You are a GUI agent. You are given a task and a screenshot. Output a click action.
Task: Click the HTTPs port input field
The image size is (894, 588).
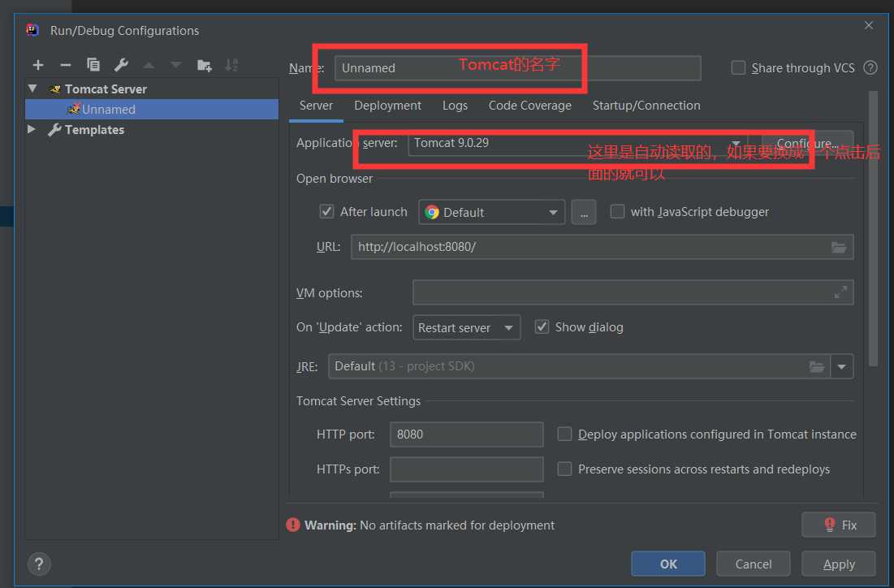tap(466, 469)
